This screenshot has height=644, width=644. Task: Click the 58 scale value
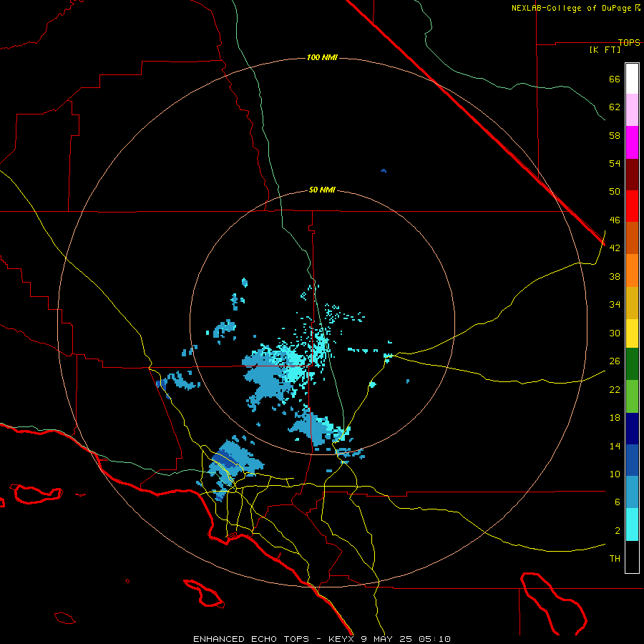615,135
